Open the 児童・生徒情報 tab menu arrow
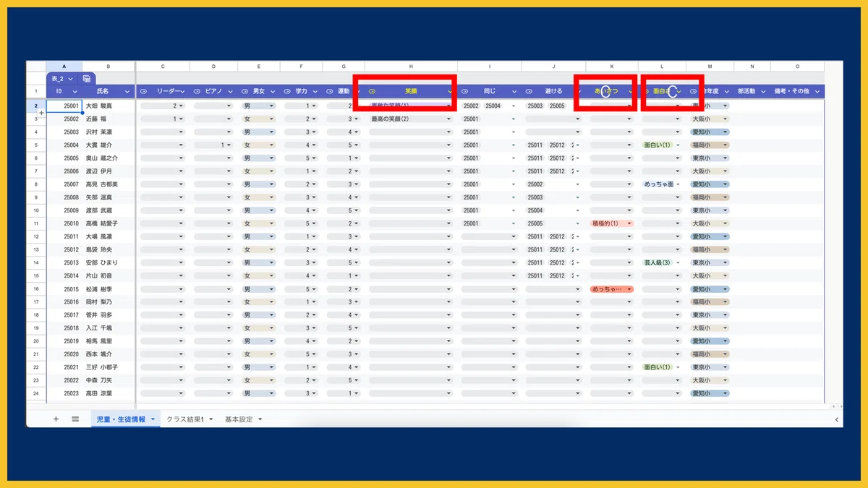 [x=153, y=419]
